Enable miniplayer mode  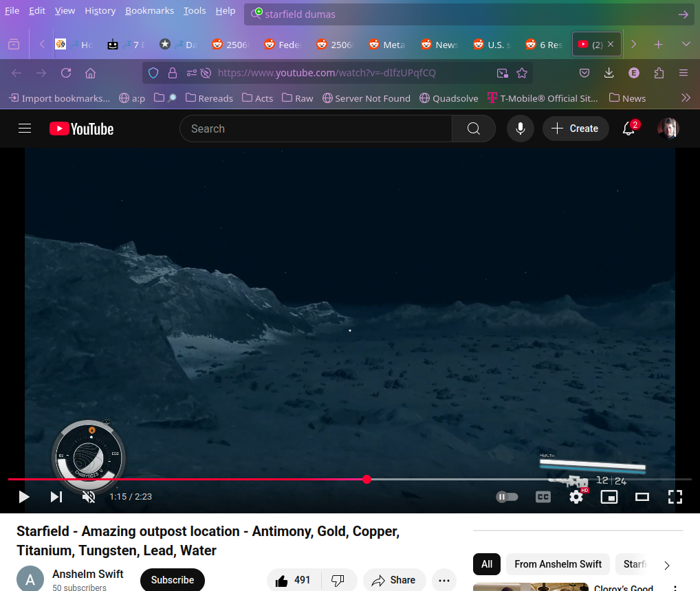[x=609, y=497]
